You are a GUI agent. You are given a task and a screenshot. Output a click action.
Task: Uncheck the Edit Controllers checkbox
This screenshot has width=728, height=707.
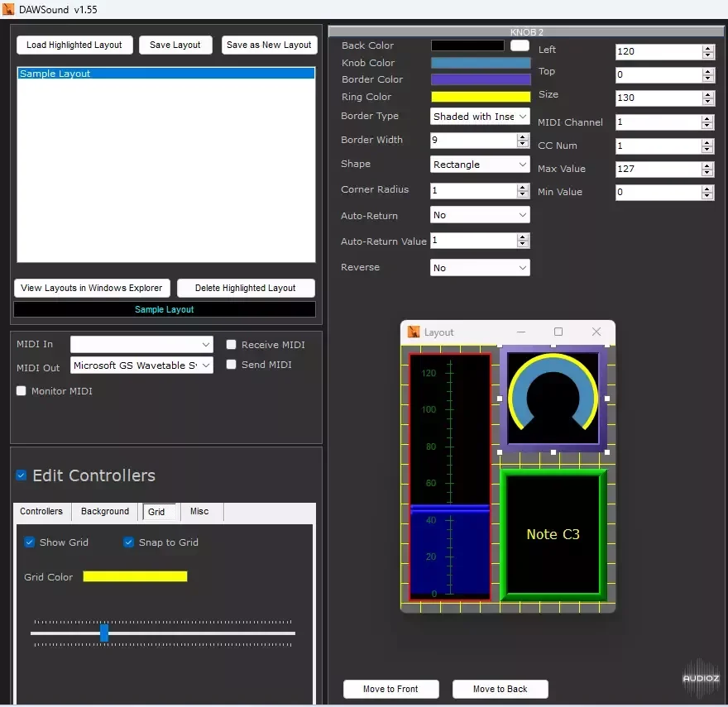[x=21, y=475]
